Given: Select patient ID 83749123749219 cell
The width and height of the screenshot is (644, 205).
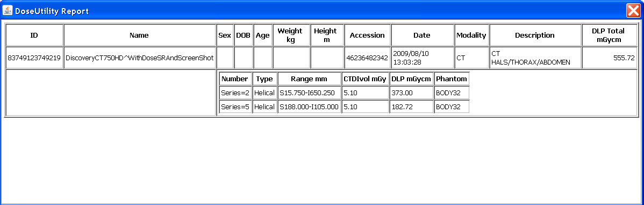Looking at the screenshot, I should [34, 58].
